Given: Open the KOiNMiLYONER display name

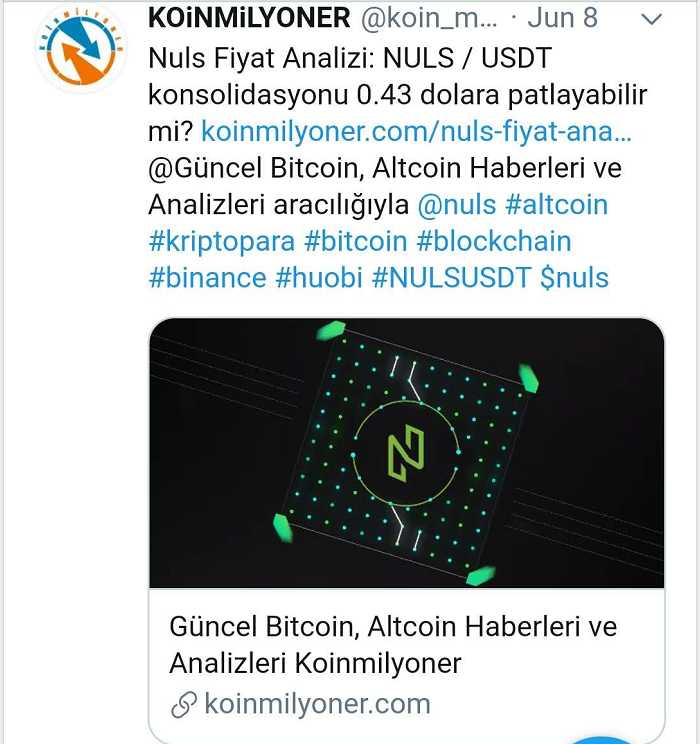Looking at the screenshot, I should click(x=249, y=18).
